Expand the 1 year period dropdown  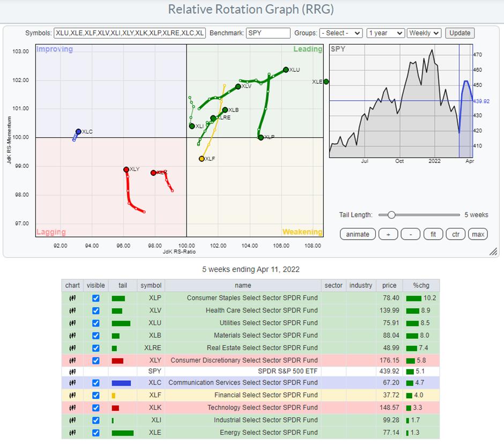tap(386, 33)
